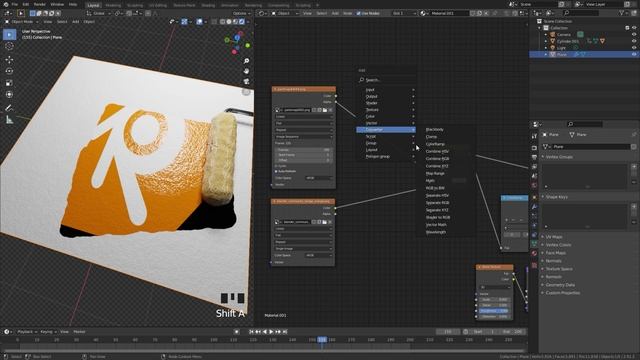This screenshot has width=640, height=360.
Task: Open the File menu
Action: point(15,4)
